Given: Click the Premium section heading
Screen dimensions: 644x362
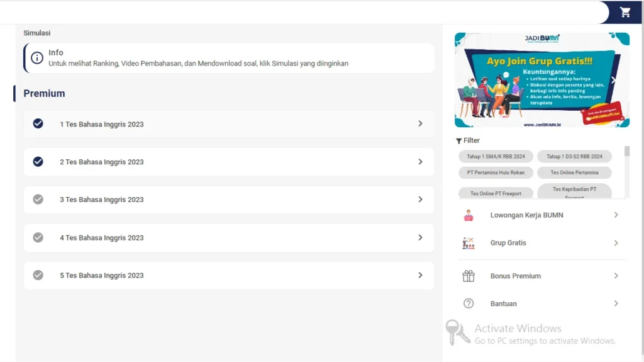Looking at the screenshot, I should 44,93.
